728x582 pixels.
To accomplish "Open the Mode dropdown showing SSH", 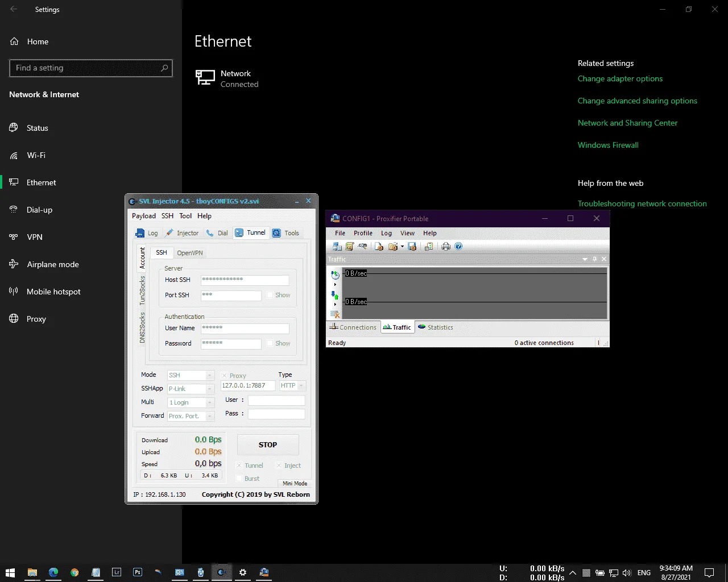I will 190,375.
